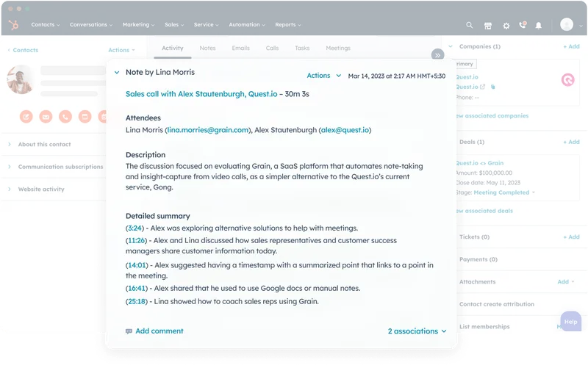Open the left sidebar Actions dropdown
Viewport: 588px width, 368px height.
click(x=121, y=50)
